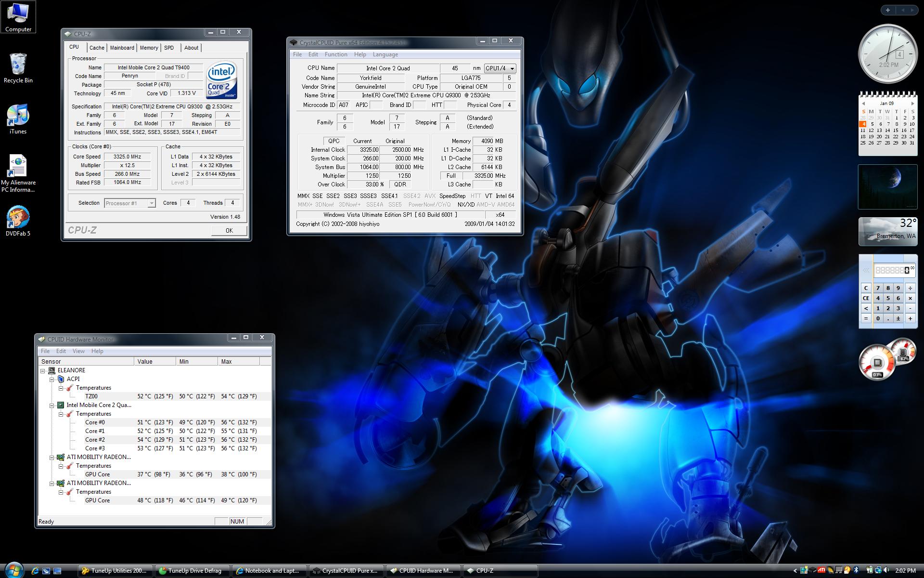
Task: Click the Bluetooth tray icon
Action: point(856,570)
